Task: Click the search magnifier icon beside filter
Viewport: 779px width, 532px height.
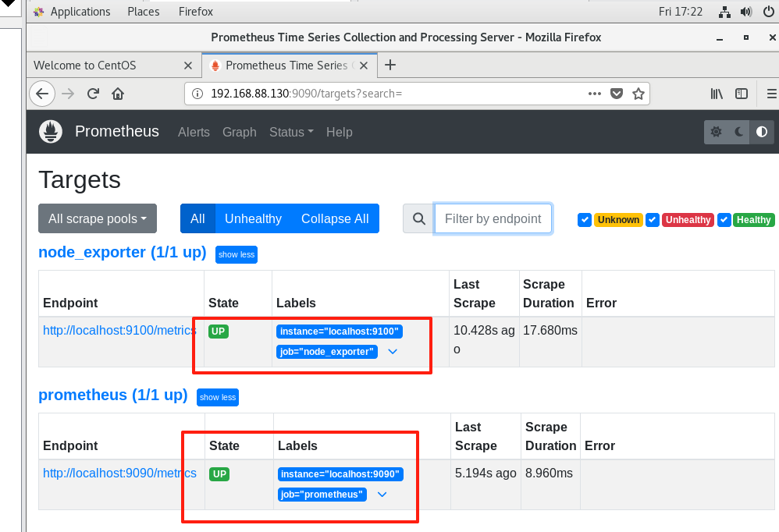Action: tap(419, 219)
